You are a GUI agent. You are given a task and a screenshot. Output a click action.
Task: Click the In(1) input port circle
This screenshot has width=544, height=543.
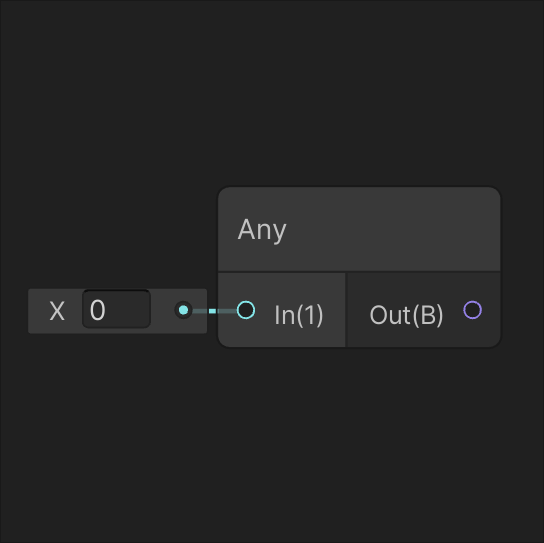pos(246,310)
